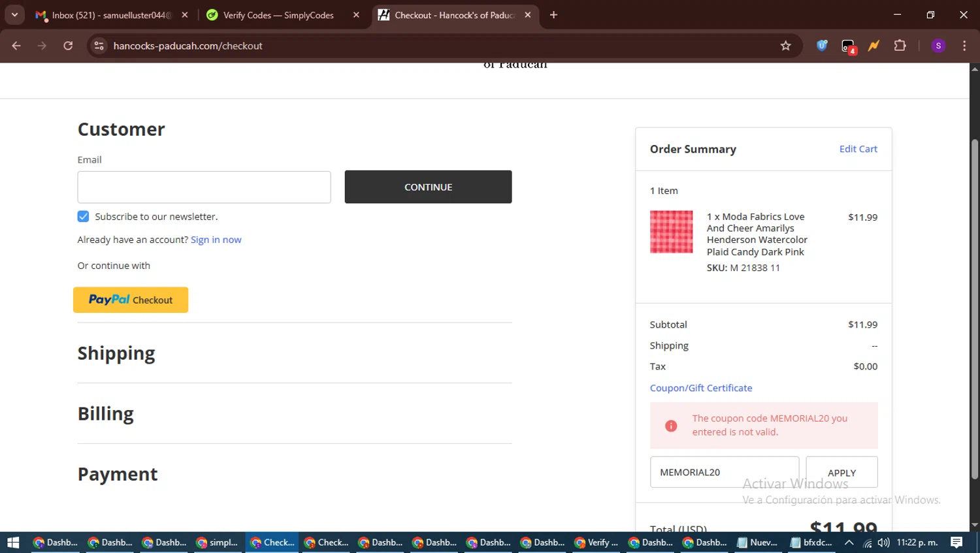View site information icon in address bar

point(99,46)
